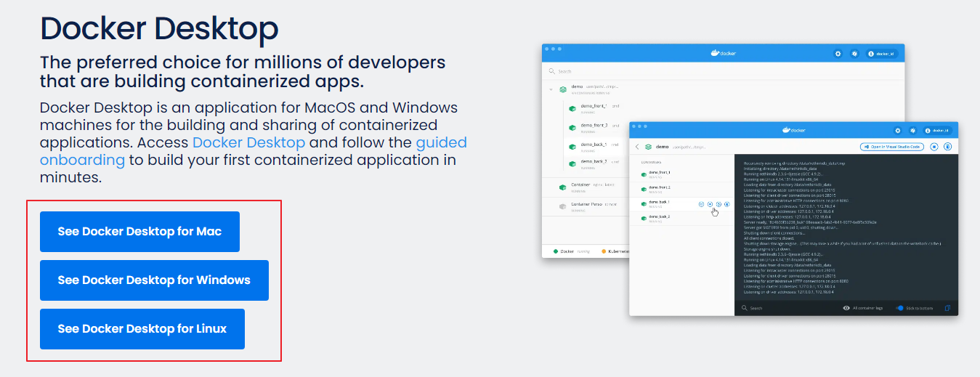Click log line starting 'Server got SIGTERM'
Image resolution: width=980 pixels, height=377 pixels.
[790, 227]
